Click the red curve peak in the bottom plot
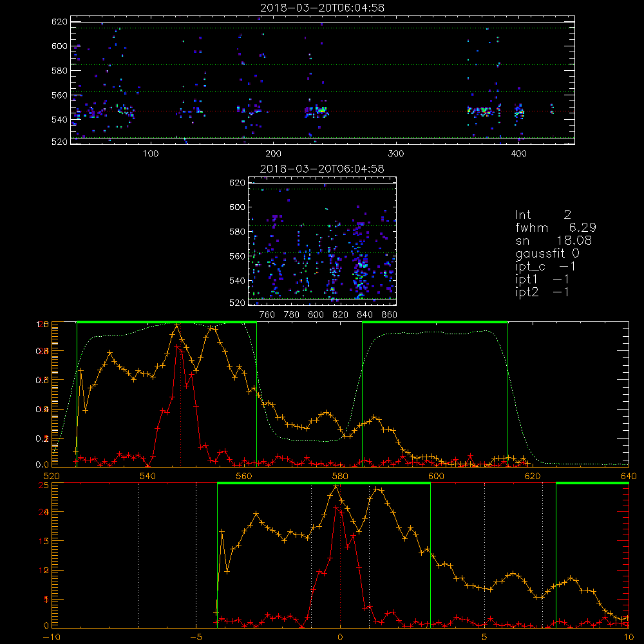This screenshot has height=644, width=644. coord(336,507)
